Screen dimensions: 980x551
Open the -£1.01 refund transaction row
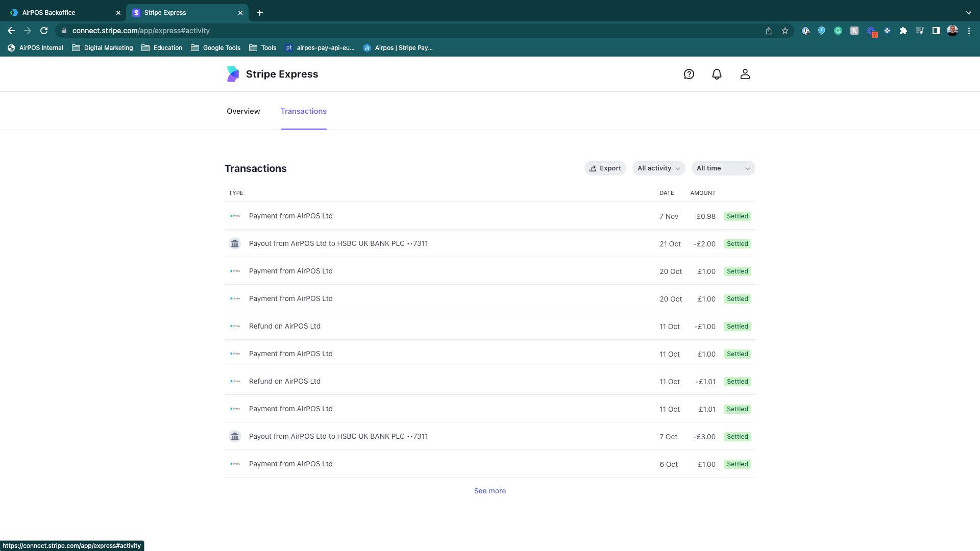coord(285,382)
